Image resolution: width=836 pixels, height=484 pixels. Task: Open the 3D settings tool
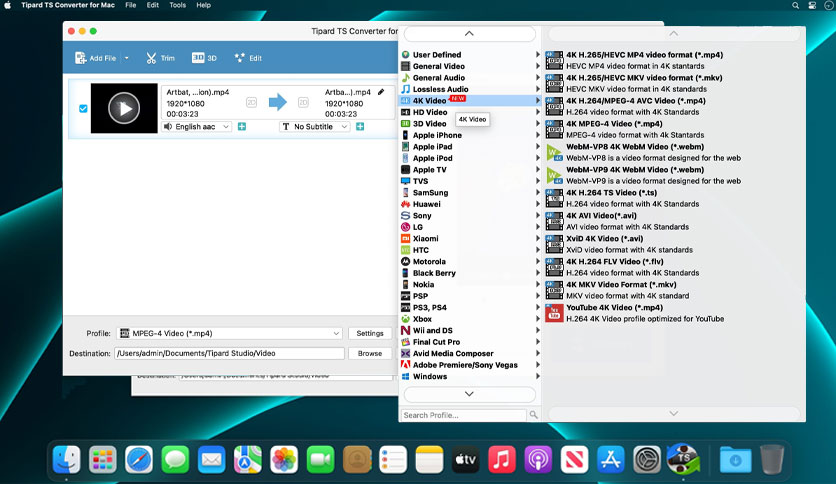204,58
